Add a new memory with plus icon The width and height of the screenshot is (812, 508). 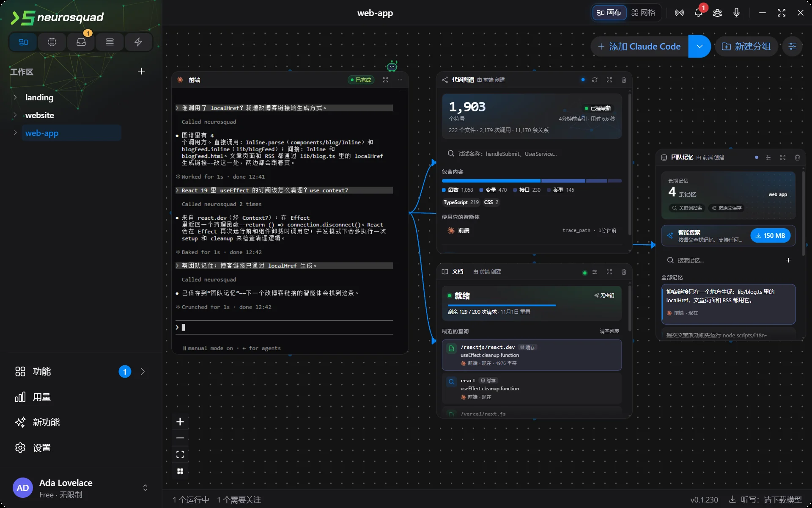pos(788,260)
